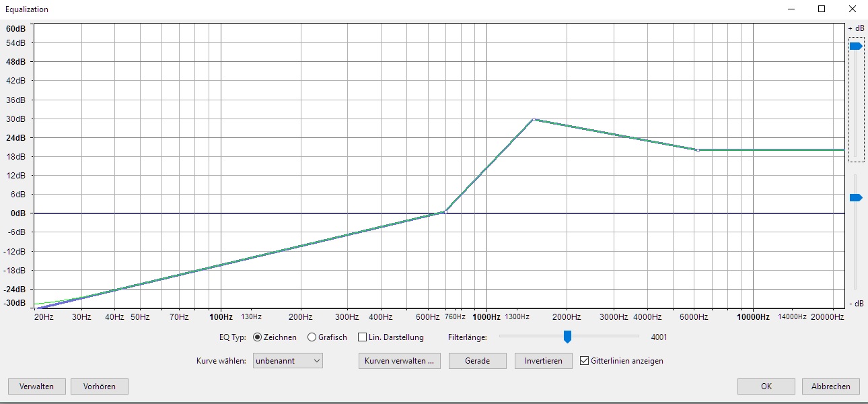Click the Vorhören preview button
Image resolution: width=868 pixels, height=404 pixels.
click(100, 386)
